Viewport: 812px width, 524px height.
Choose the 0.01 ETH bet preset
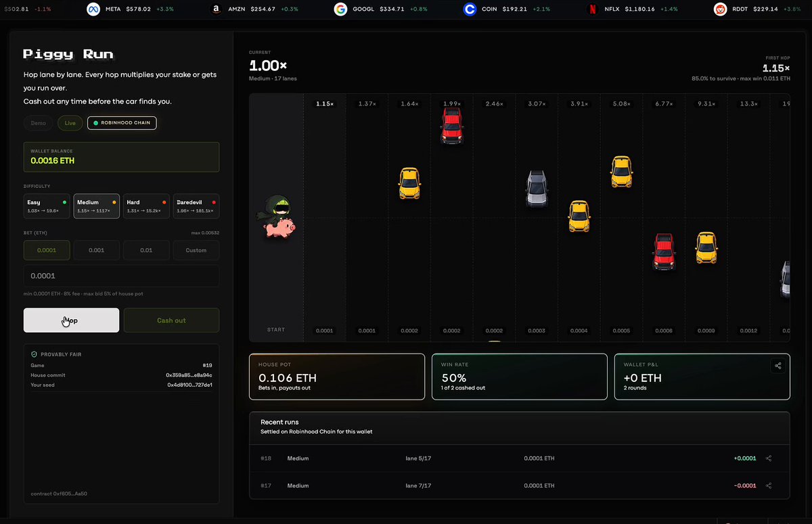click(x=146, y=250)
